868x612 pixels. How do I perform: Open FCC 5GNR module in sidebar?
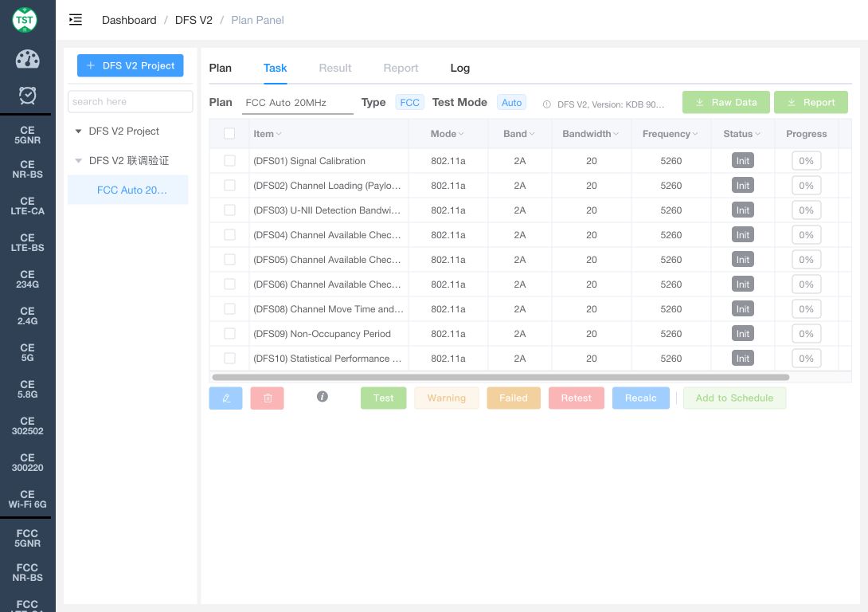(27, 538)
